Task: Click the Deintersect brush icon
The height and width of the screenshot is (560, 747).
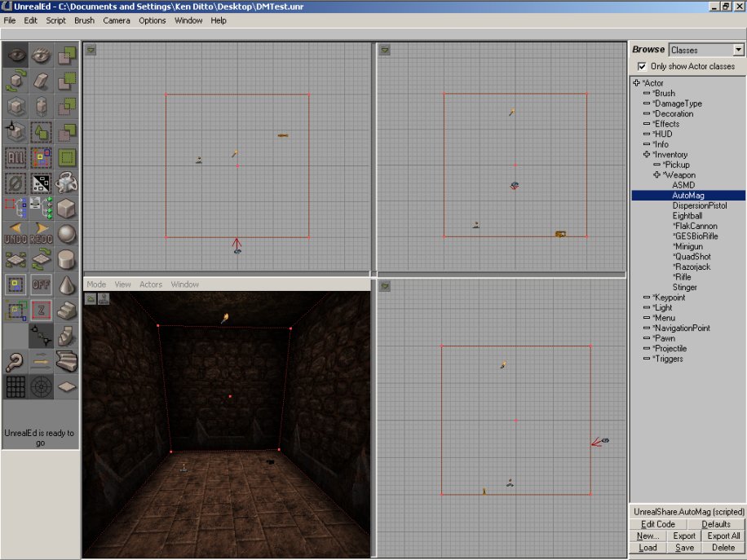Action: click(67, 132)
